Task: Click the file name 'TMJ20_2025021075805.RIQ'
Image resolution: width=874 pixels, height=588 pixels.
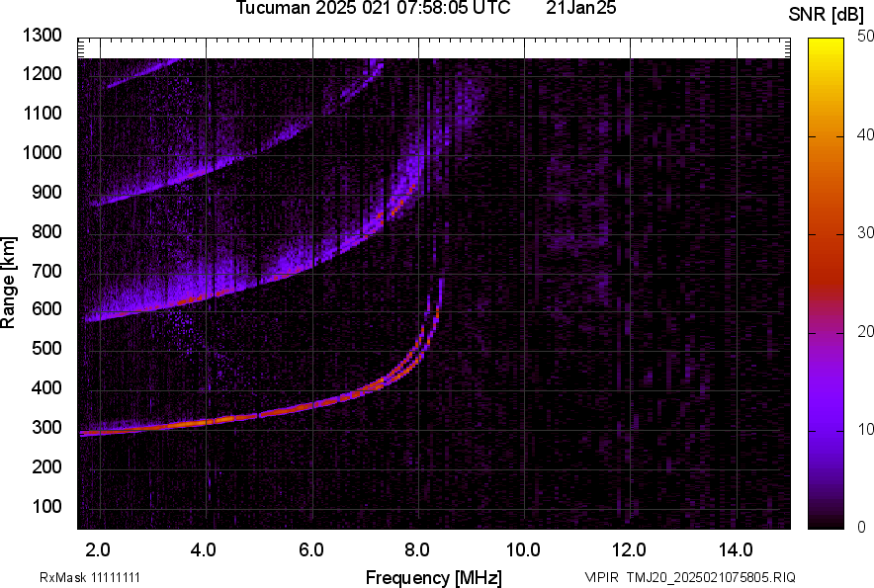Action: coord(711,577)
